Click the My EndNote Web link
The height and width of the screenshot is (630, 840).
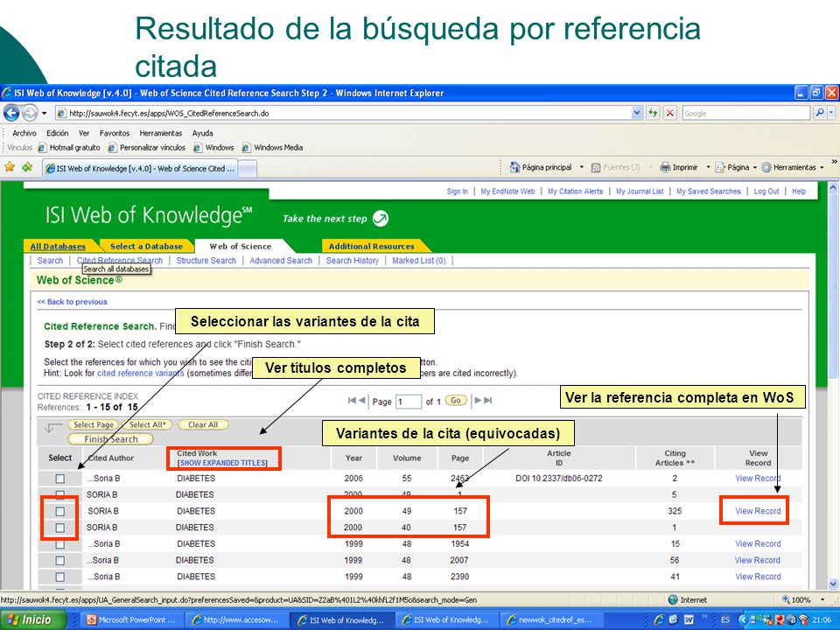click(x=507, y=192)
